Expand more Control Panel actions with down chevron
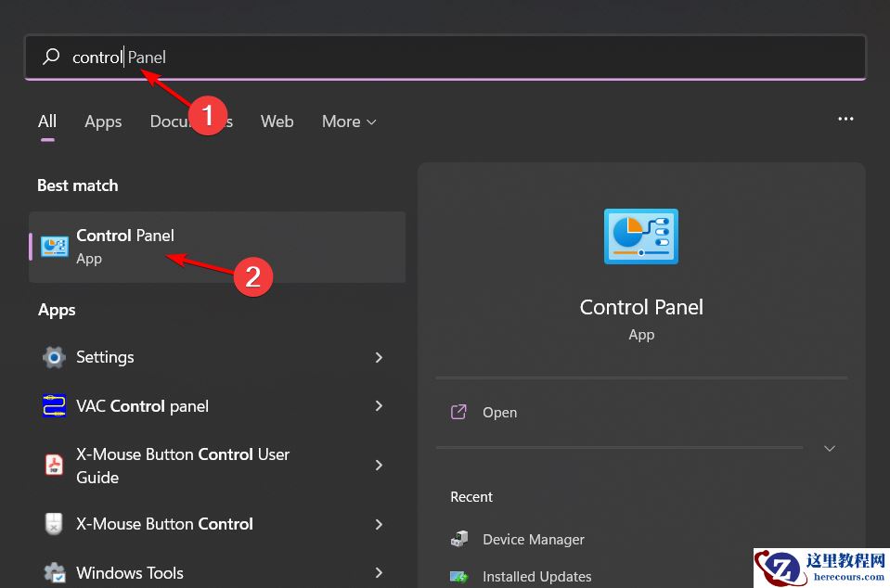This screenshot has width=890, height=588. (829, 448)
